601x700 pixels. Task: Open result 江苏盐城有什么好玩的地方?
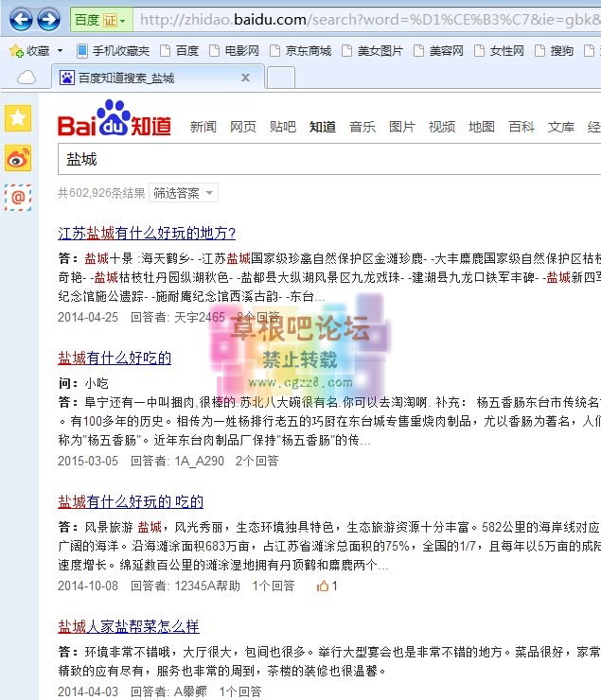[147, 233]
